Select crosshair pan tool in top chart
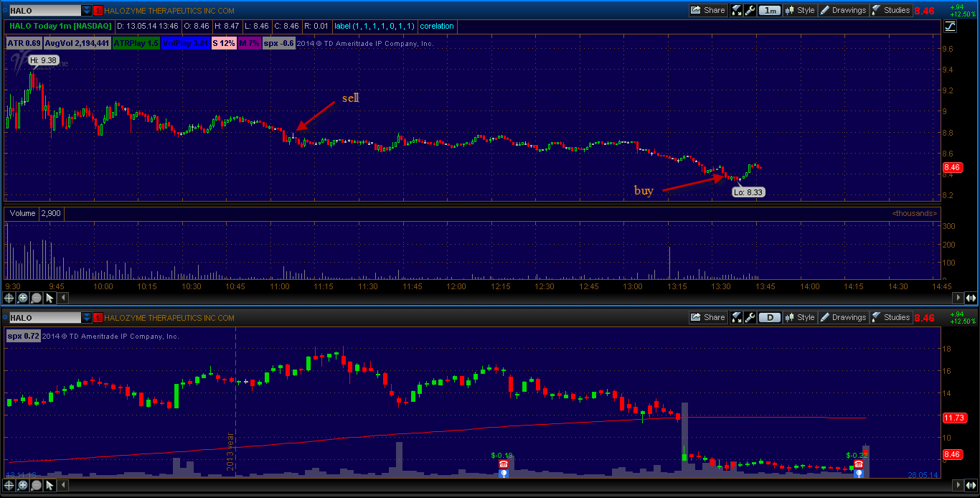The image size is (980, 498). 9,298
